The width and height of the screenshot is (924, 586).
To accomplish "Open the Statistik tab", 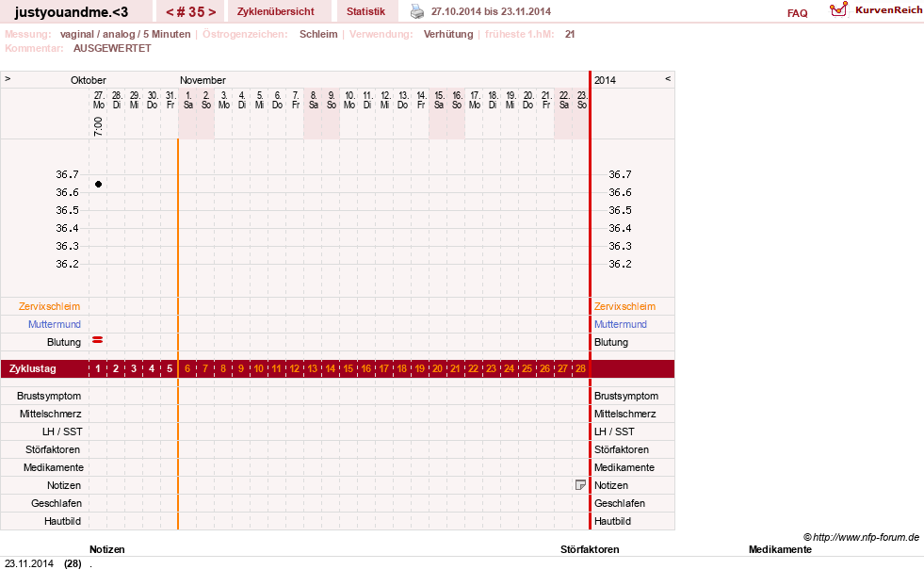I will 365,11.
